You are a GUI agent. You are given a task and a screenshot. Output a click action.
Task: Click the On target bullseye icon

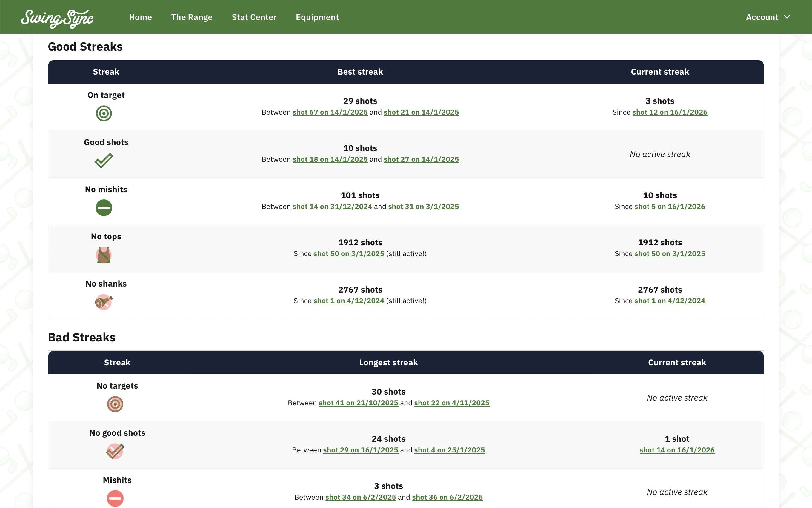pos(104,113)
